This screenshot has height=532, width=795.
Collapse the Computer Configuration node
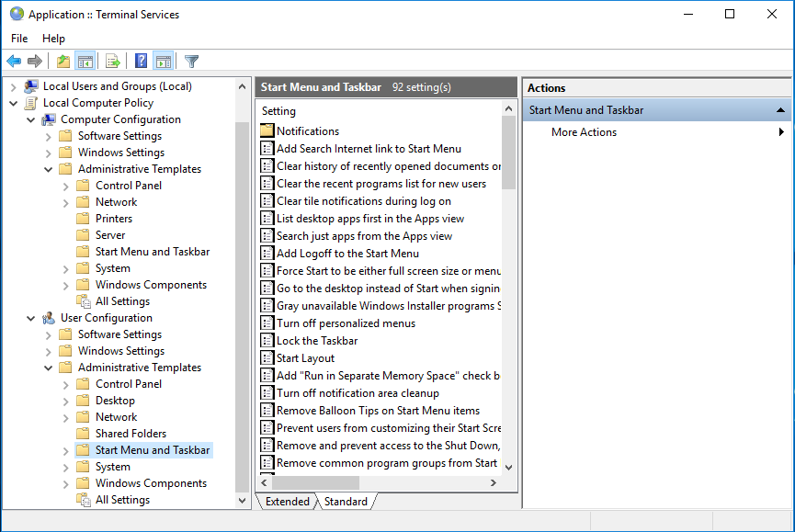click(x=31, y=119)
